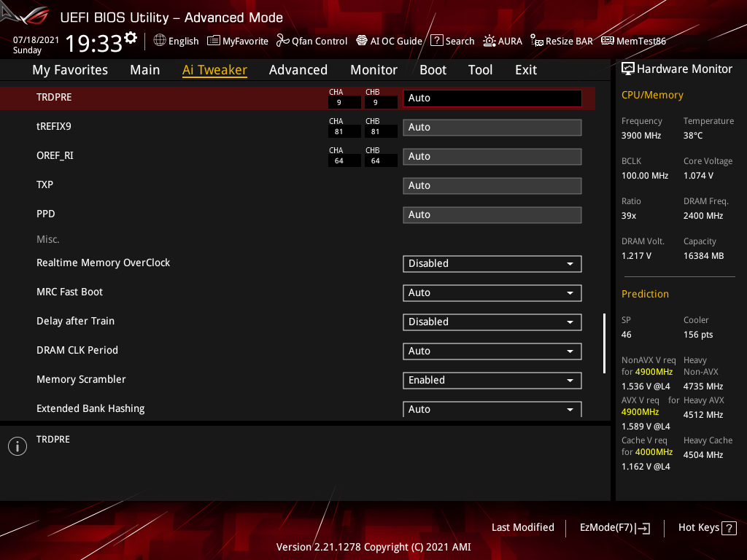This screenshot has width=747, height=560.
Task: Open the Boot menu tab
Action: (433, 70)
